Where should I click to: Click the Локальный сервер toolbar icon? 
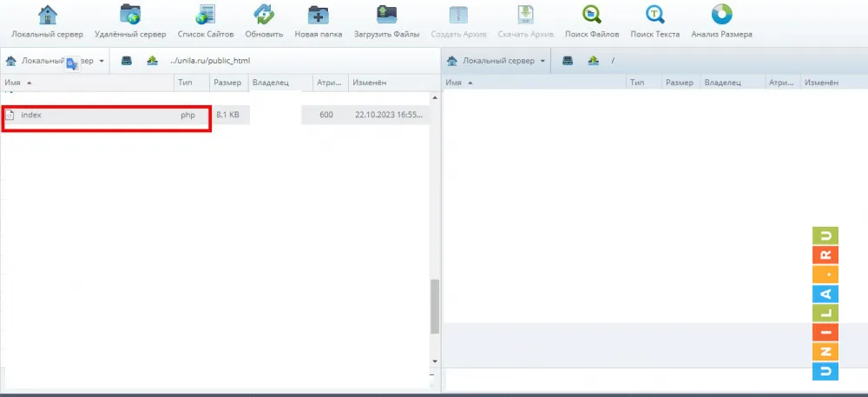tap(47, 16)
